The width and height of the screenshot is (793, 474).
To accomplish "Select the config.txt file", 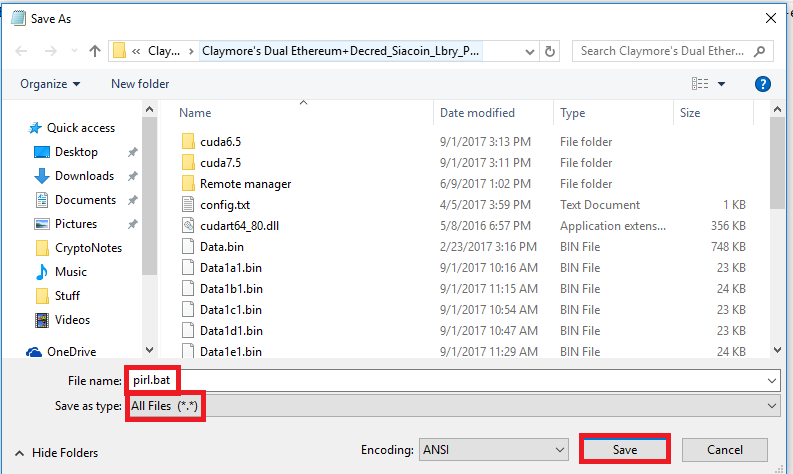I will pyautogui.click(x=225, y=205).
